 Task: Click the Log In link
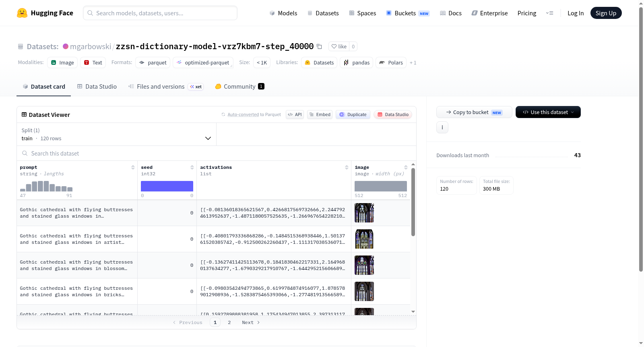coord(576,13)
